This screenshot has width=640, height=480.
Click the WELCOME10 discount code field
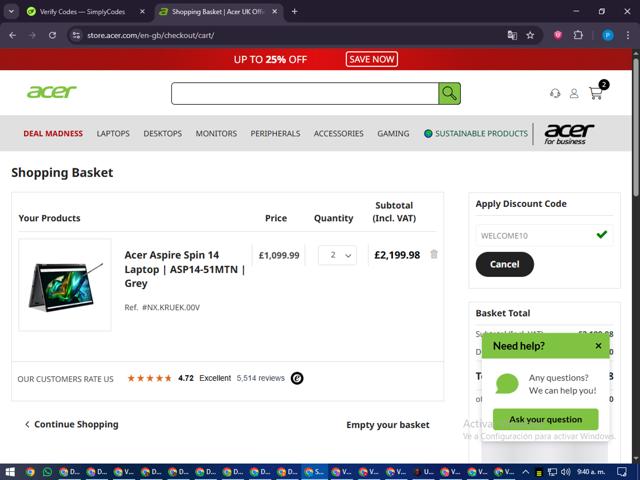544,236
